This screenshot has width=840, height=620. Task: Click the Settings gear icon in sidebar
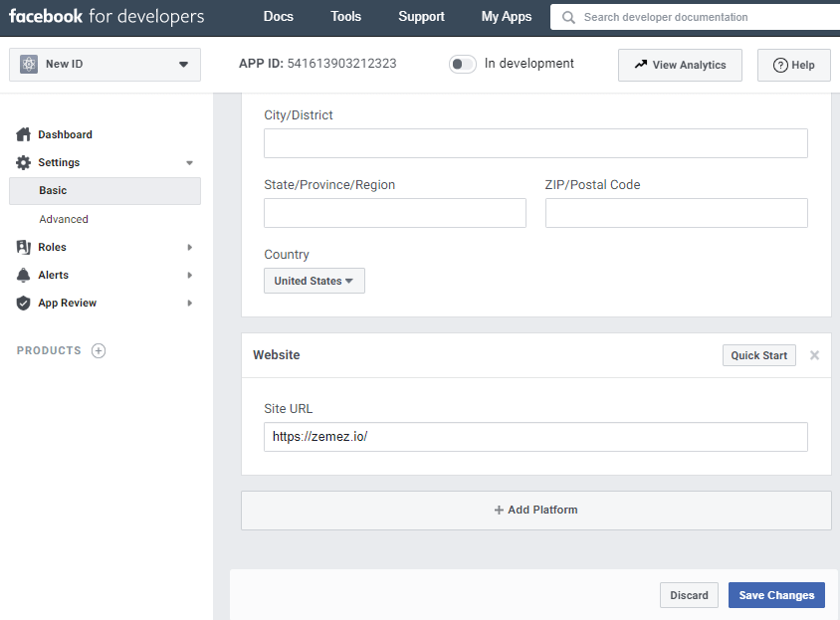[24, 162]
